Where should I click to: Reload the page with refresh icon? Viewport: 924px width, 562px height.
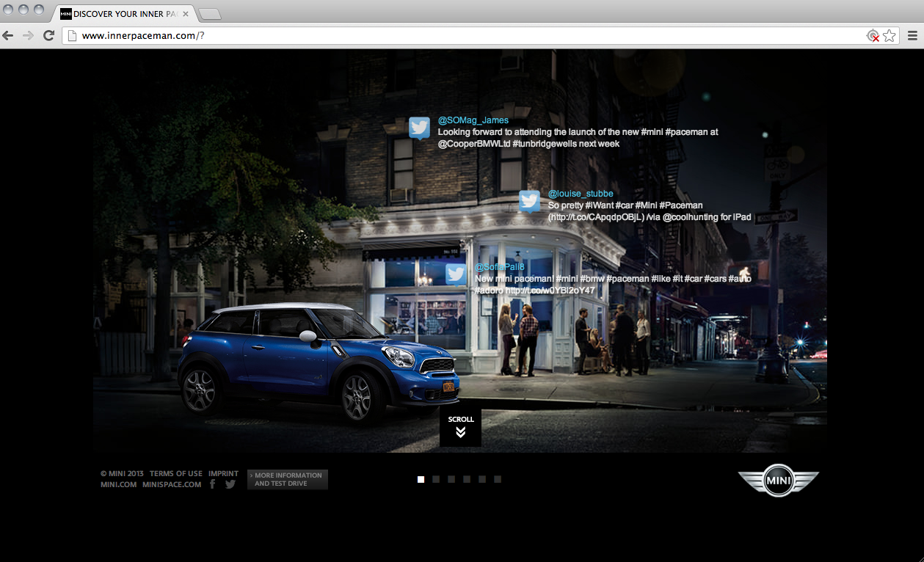pos(48,35)
